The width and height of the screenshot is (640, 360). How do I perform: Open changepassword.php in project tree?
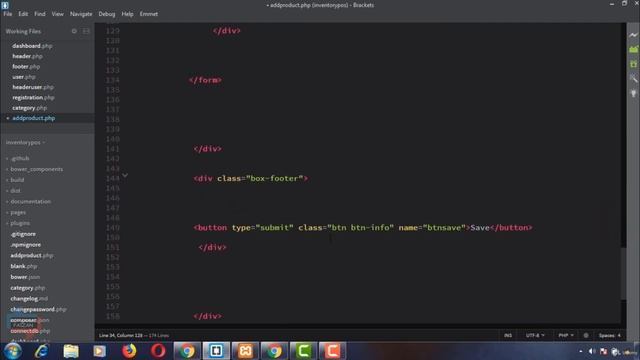38,309
